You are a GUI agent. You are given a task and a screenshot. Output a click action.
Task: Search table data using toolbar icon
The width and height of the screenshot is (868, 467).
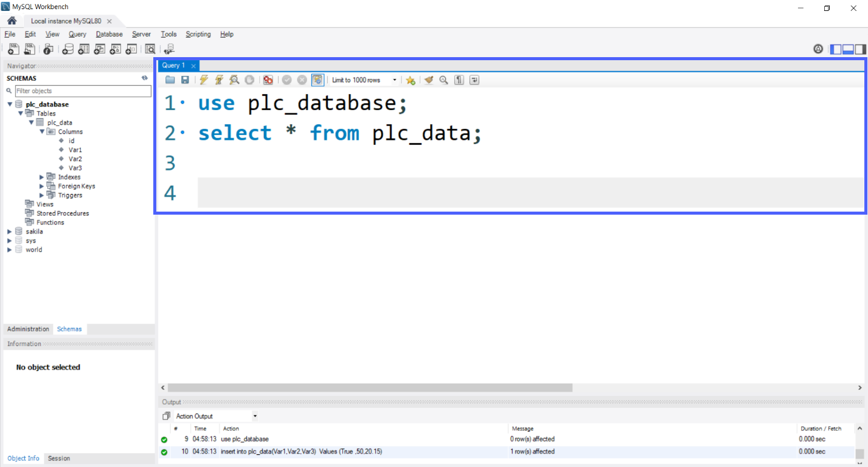(x=150, y=49)
